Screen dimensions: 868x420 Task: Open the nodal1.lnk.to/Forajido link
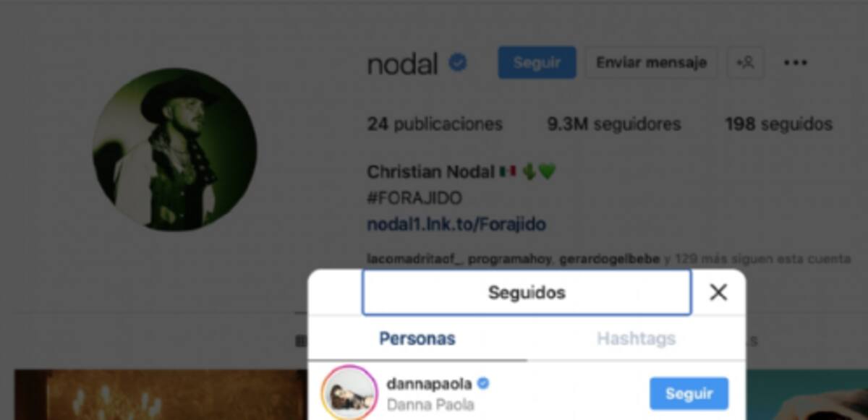click(x=456, y=224)
